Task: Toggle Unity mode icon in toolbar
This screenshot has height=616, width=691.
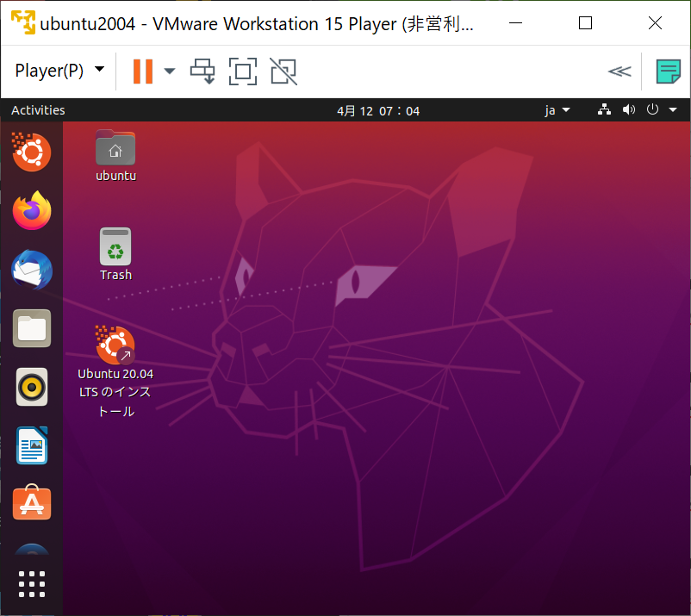Action: click(x=283, y=72)
